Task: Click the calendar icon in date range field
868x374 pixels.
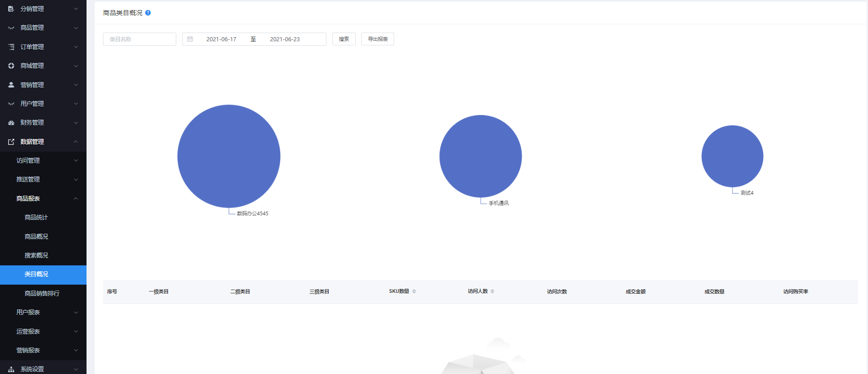Action: (190, 39)
